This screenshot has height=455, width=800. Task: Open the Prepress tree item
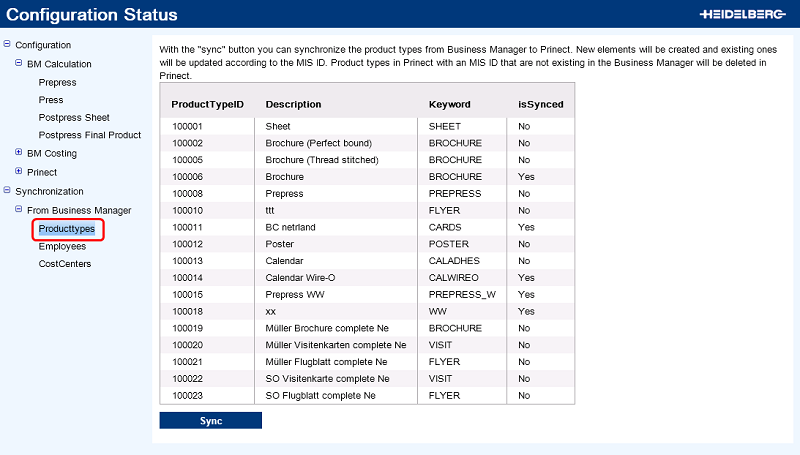tap(57, 83)
